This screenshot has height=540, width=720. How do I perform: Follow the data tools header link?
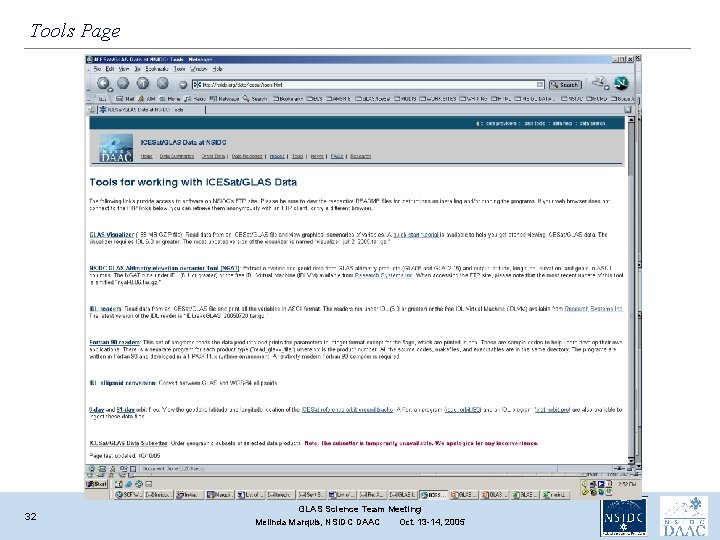point(535,124)
